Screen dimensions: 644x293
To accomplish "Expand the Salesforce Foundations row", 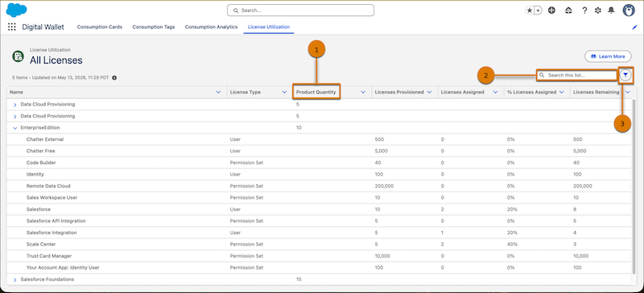I will pyautogui.click(x=14, y=279).
